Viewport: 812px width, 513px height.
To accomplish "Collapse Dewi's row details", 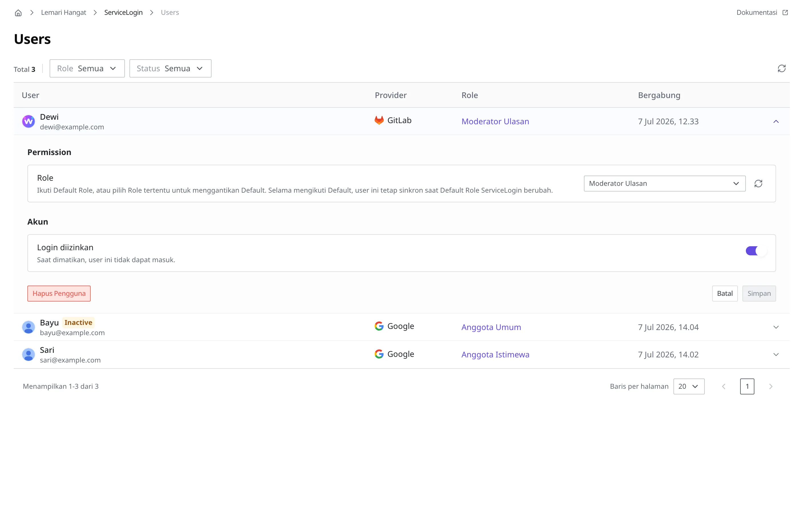I will (776, 121).
